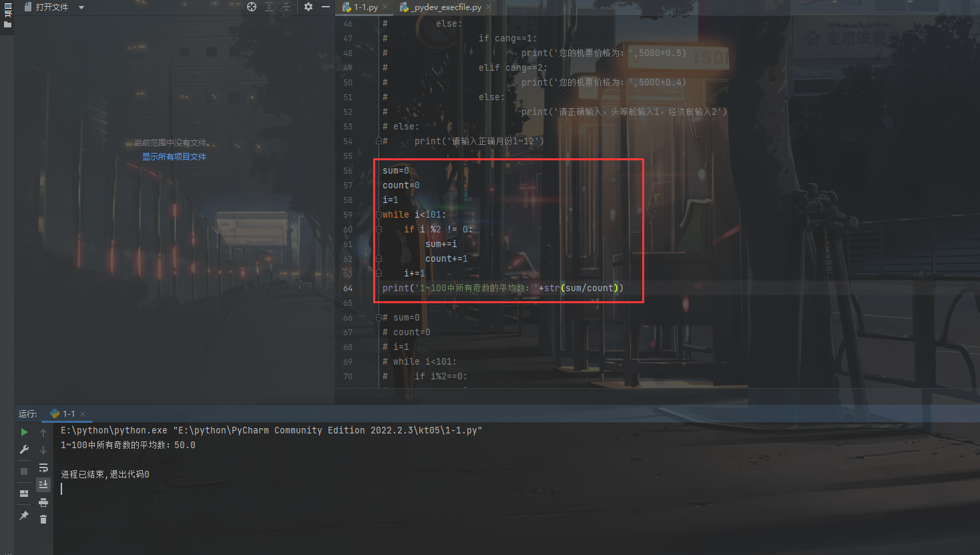Open the Project tool window side tab
980x555 pixels.
pos(7,15)
